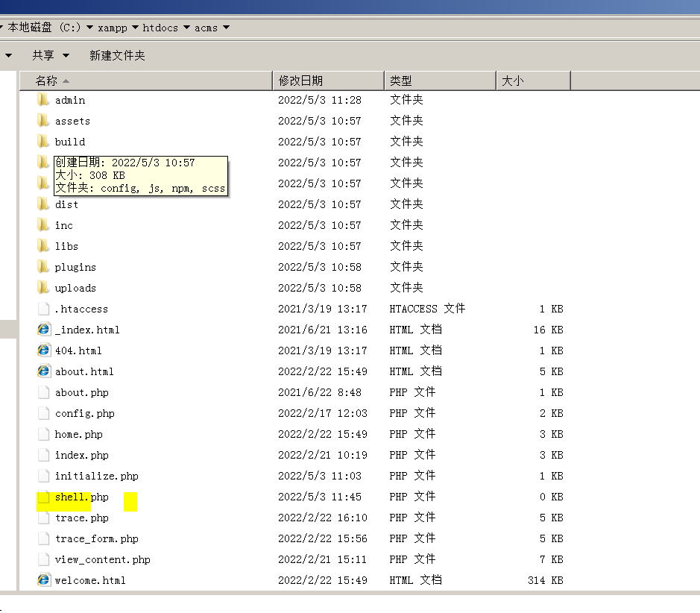Open the 共享 dropdown arrow
The image size is (700, 613).
coord(66,55)
